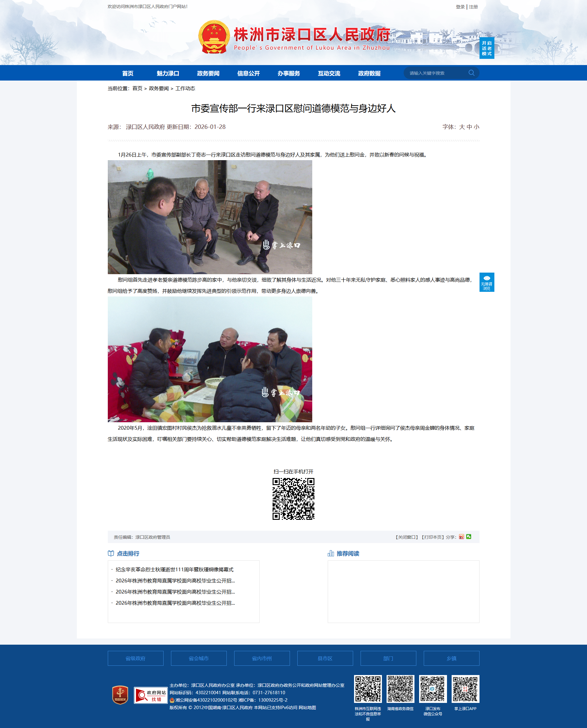Go to 办事服务 in the navigation bar
This screenshot has width=587, height=728.
(x=288, y=73)
